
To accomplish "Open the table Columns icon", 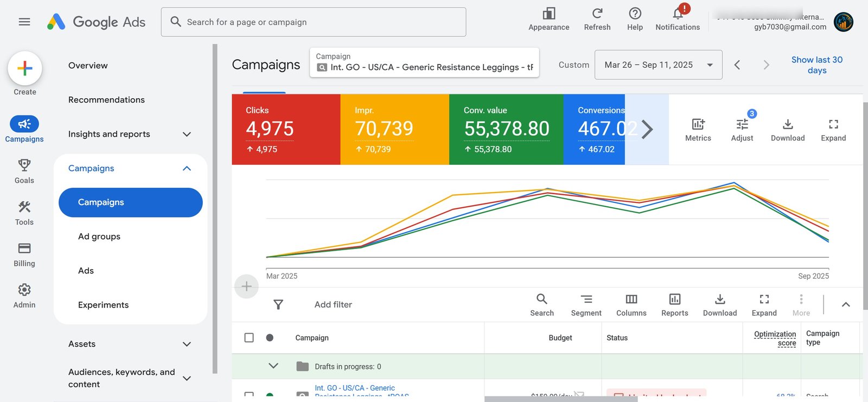I will [x=631, y=299].
